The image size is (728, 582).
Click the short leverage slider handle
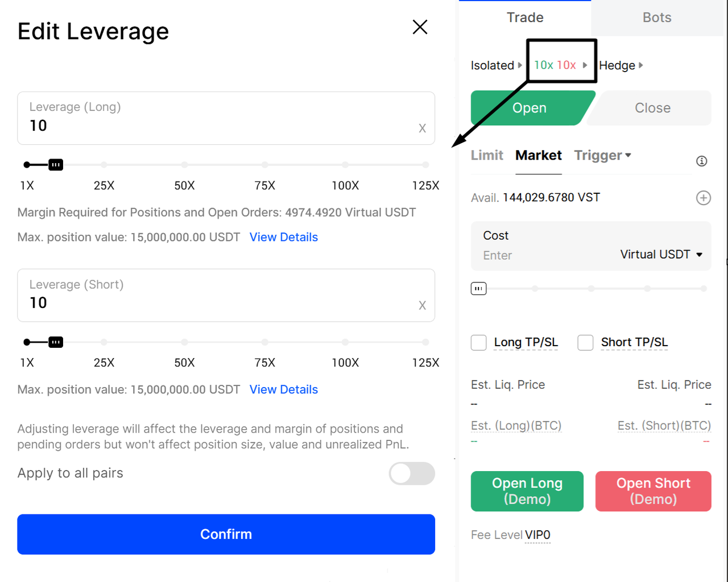point(56,342)
